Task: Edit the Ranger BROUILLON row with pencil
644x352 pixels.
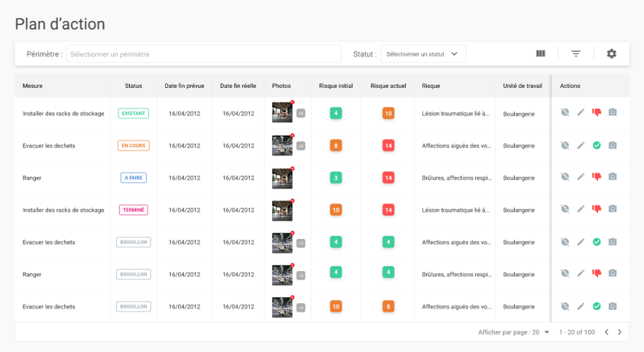Action: point(581,273)
